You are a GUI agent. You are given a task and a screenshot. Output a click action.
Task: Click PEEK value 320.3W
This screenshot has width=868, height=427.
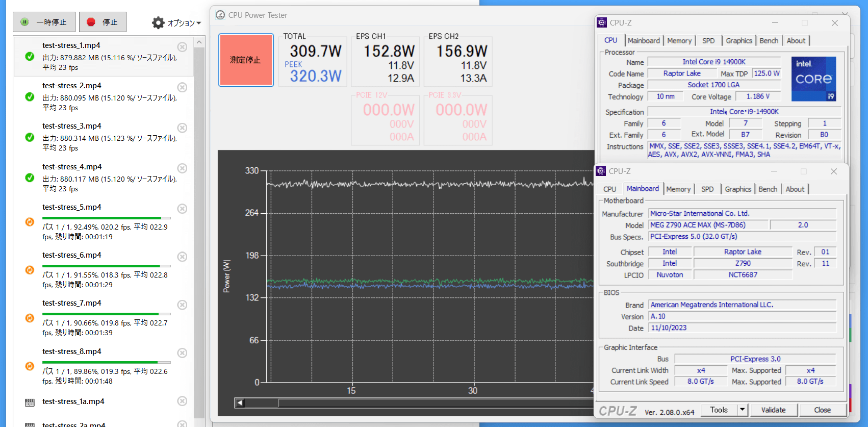click(x=316, y=76)
